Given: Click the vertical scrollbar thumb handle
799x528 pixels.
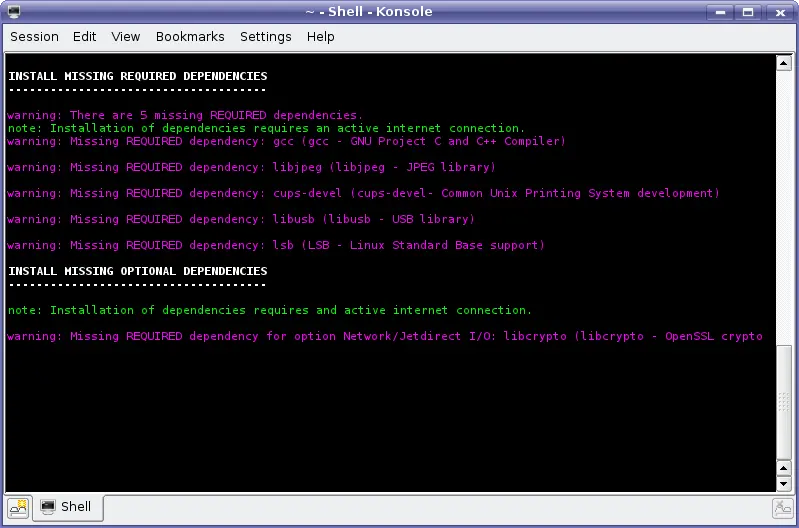Looking at the screenshot, I should pos(783,402).
